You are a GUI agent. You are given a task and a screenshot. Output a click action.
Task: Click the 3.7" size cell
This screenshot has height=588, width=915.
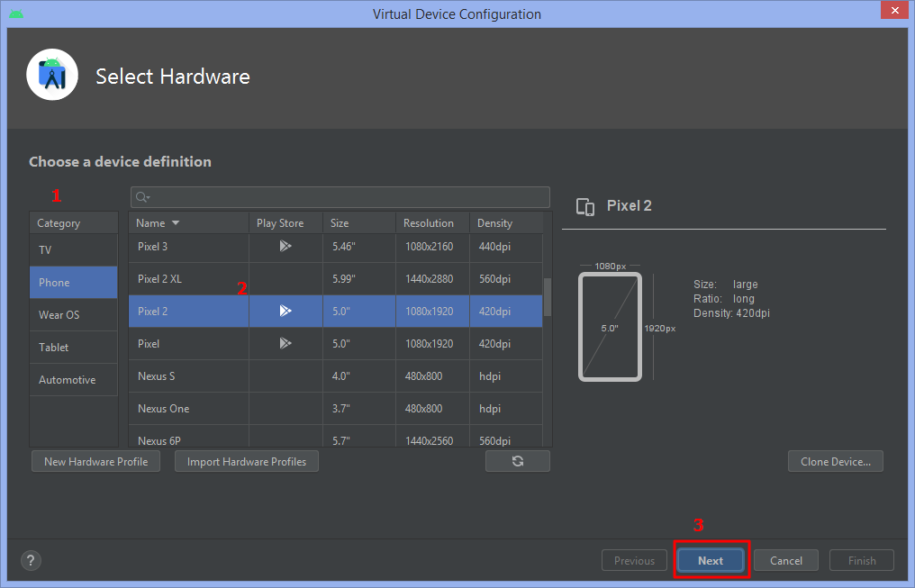point(359,408)
